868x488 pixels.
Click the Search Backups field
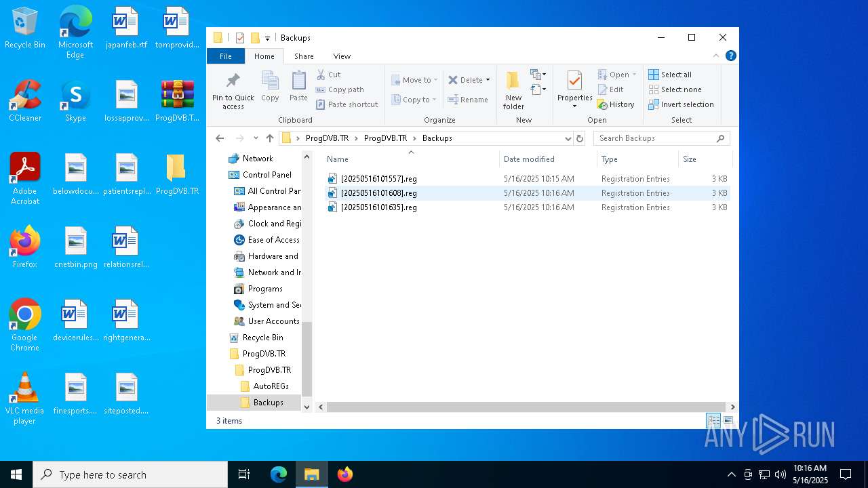[x=662, y=138]
